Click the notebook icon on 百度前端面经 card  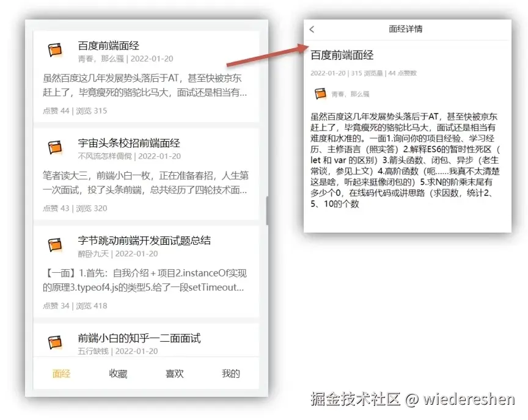(54, 50)
